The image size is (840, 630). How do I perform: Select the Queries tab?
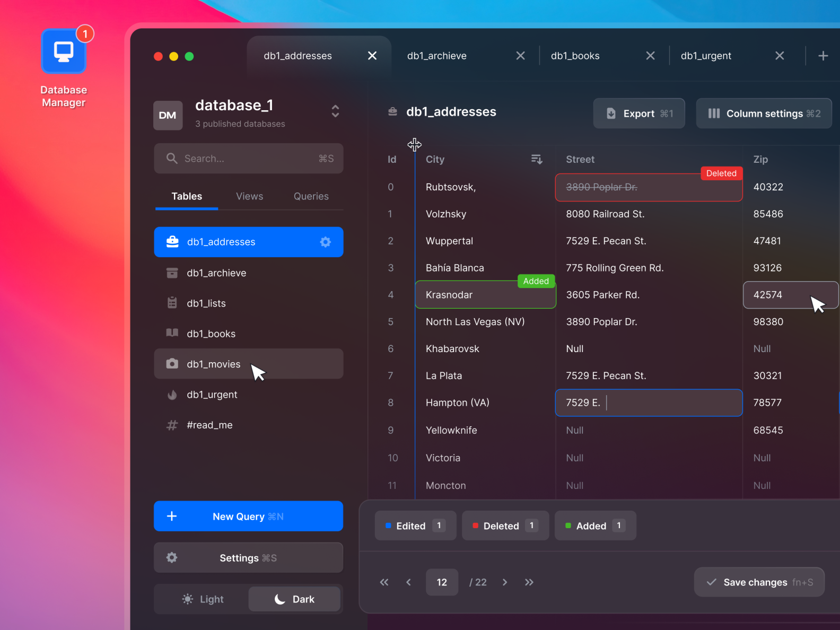point(311,196)
